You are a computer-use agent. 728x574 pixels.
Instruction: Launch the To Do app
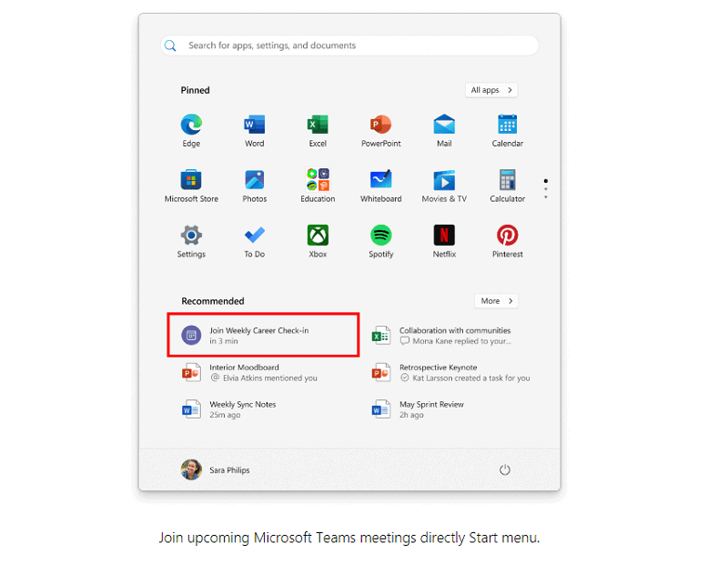255,241
